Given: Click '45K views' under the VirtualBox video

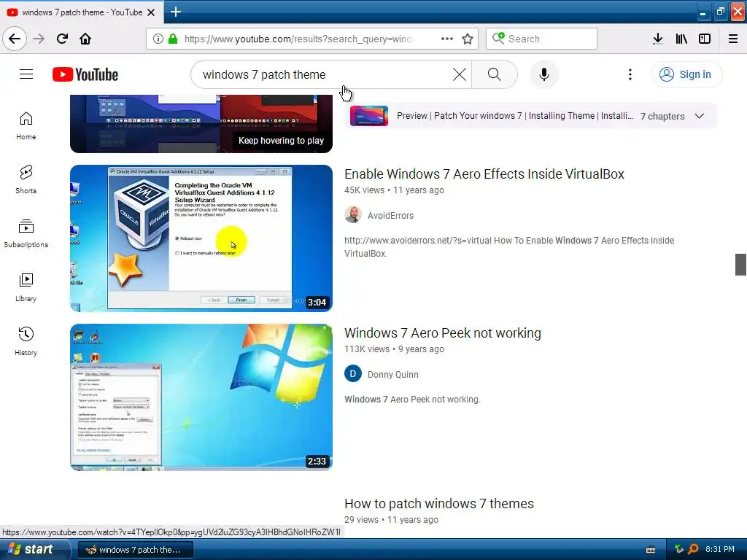Looking at the screenshot, I should 364,190.
